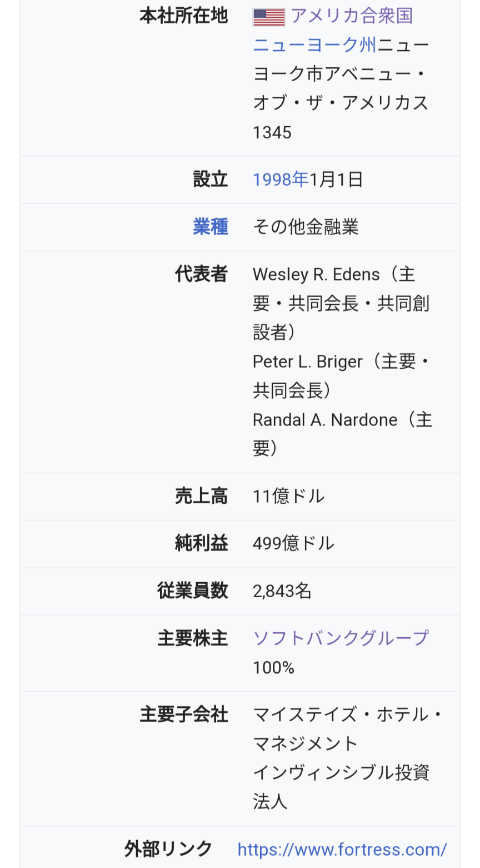
Task: Click the 本社所在地 row label
Action: point(183,16)
